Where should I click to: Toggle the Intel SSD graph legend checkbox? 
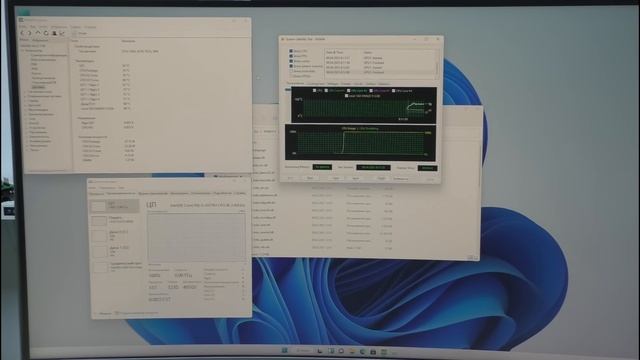tap(347, 96)
